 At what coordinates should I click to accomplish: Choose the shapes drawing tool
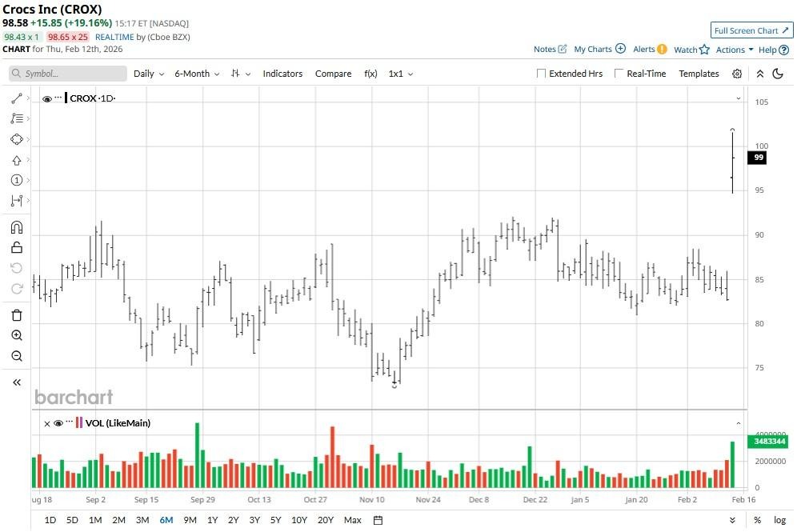[16, 139]
